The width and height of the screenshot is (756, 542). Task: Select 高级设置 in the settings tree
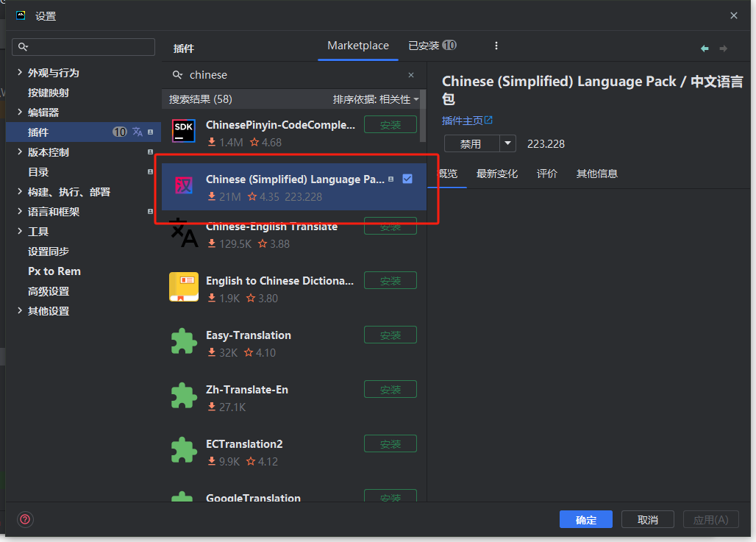(49, 291)
